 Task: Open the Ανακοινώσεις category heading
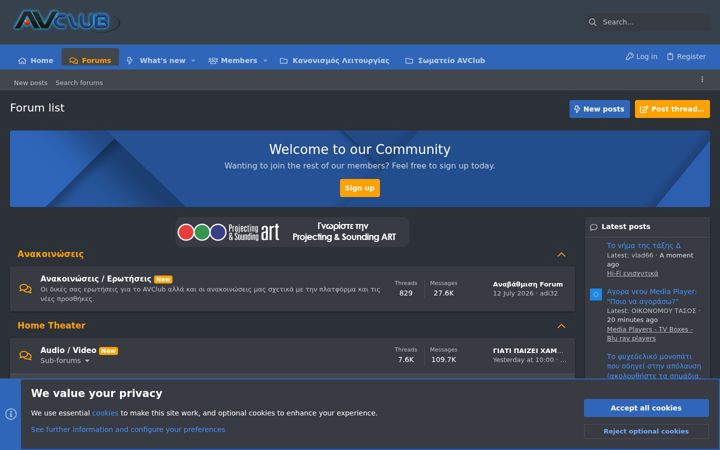pos(51,254)
